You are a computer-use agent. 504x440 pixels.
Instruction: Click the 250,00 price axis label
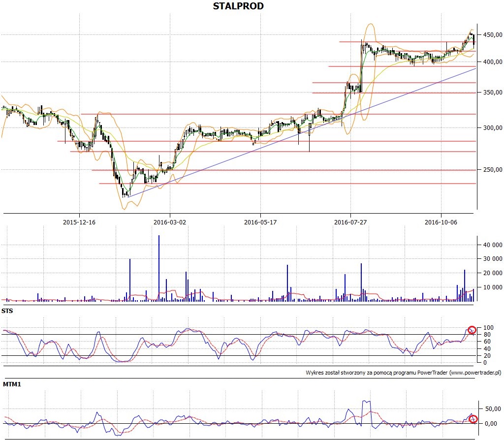(493, 169)
